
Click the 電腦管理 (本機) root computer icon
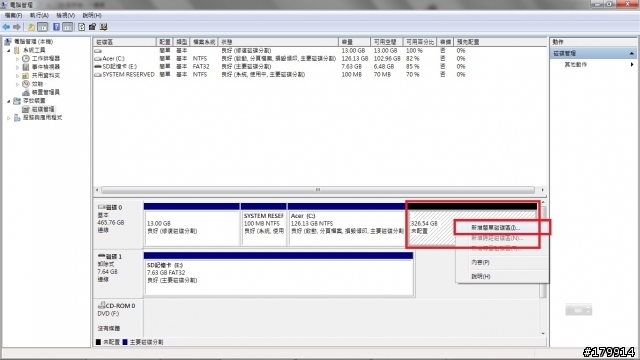click(8, 42)
